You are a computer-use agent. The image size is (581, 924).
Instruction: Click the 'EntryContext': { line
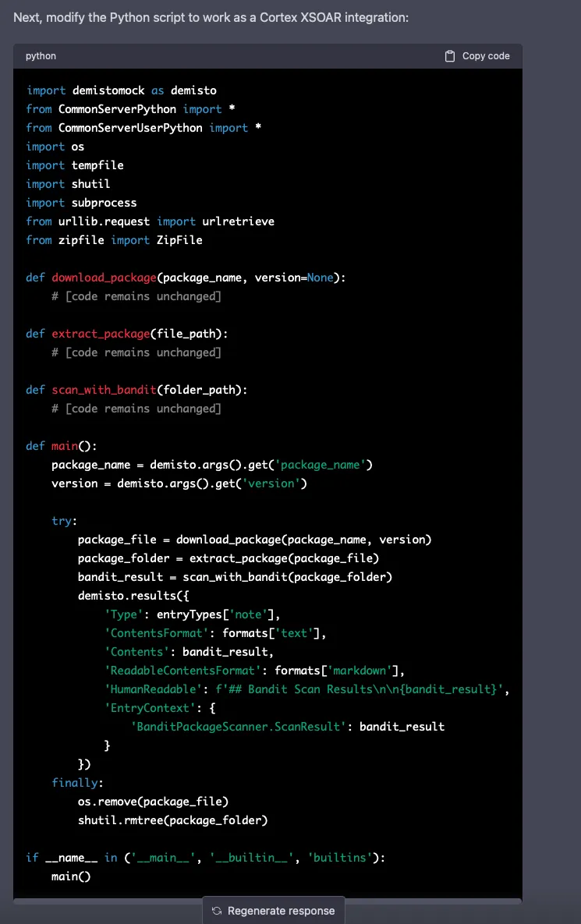pyautogui.click(x=160, y=708)
